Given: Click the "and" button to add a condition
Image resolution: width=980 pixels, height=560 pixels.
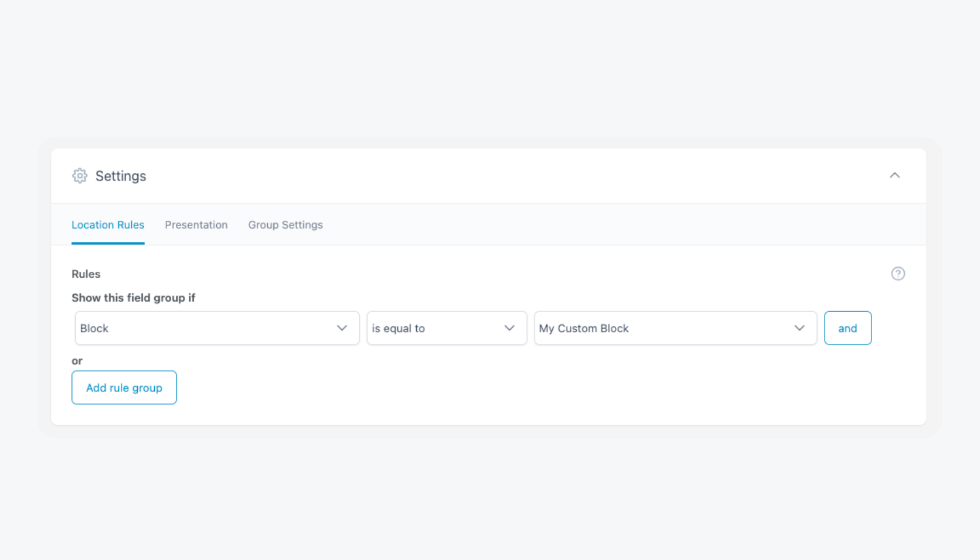Looking at the screenshot, I should pos(848,328).
